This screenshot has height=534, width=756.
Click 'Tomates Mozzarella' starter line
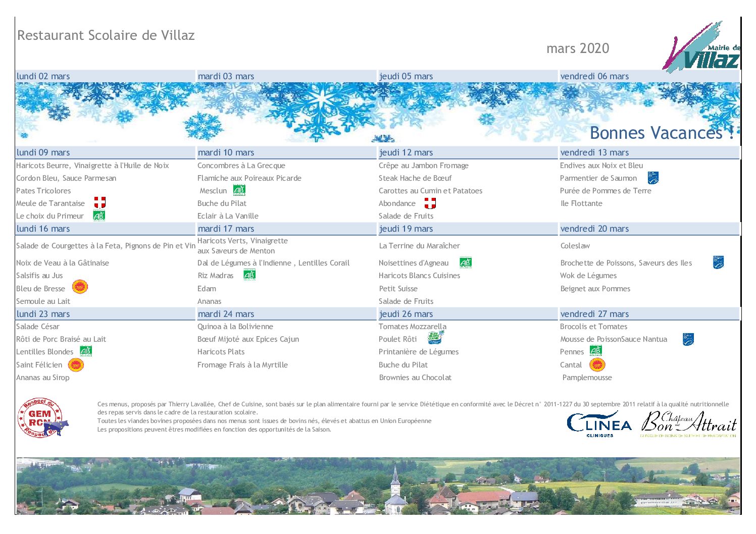coord(413,327)
